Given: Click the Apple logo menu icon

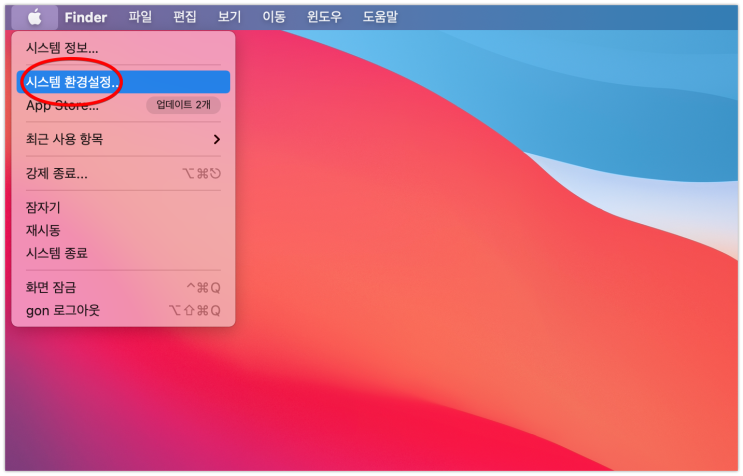Looking at the screenshot, I should point(35,18).
